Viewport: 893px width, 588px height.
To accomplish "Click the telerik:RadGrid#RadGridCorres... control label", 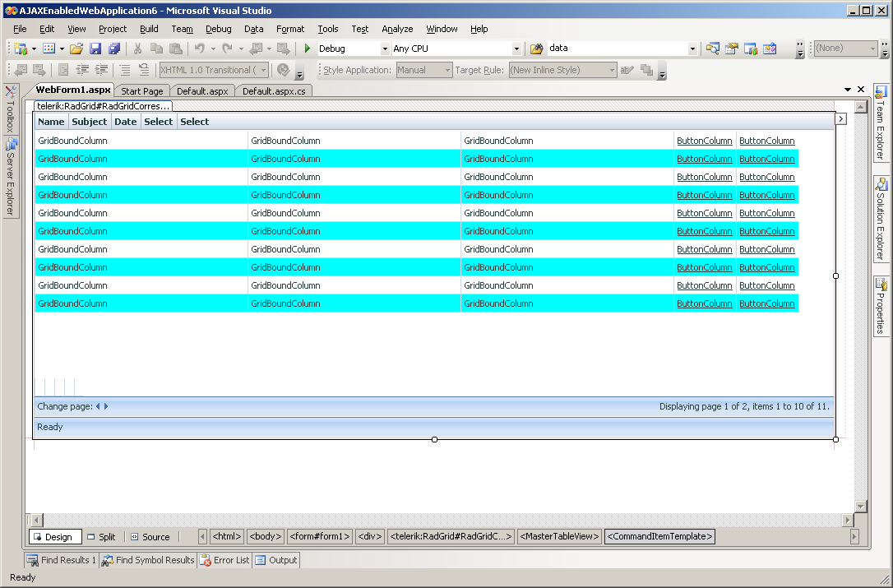I will [x=103, y=106].
